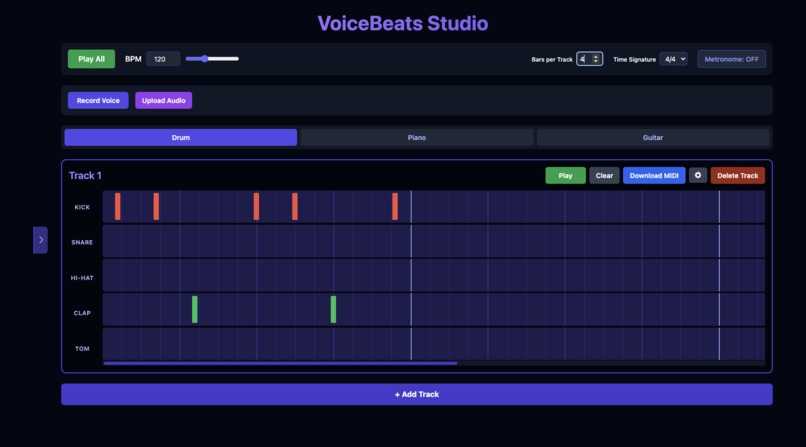Click the first green clap note
The width and height of the screenshot is (806, 447).
(x=195, y=309)
